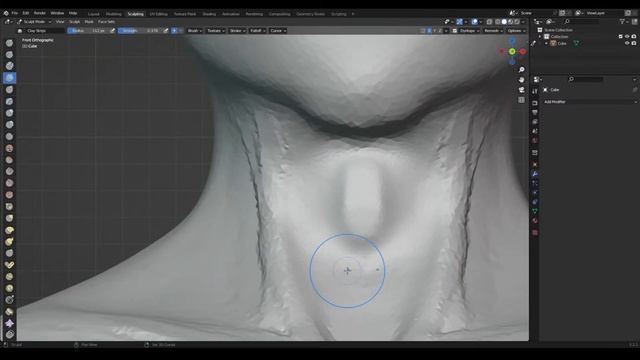
Task: Toggle X-ray display in viewport header
Action: click(489, 22)
